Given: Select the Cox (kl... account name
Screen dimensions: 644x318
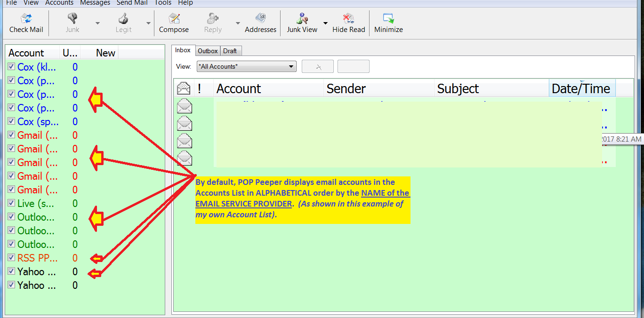Looking at the screenshot, I should pyautogui.click(x=37, y=67).
